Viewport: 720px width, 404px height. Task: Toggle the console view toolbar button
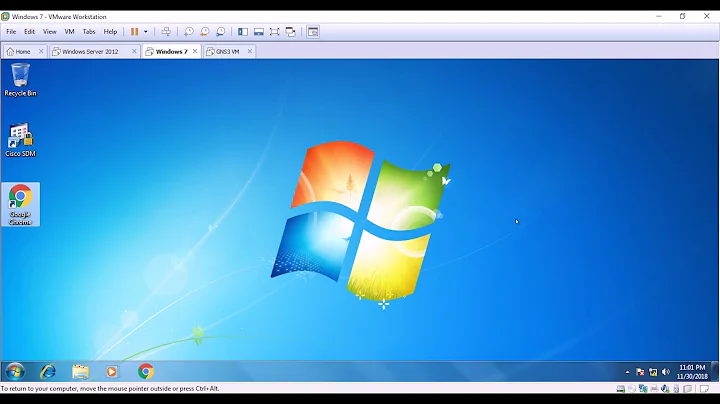pyautogui.click(x=313, y=32)
